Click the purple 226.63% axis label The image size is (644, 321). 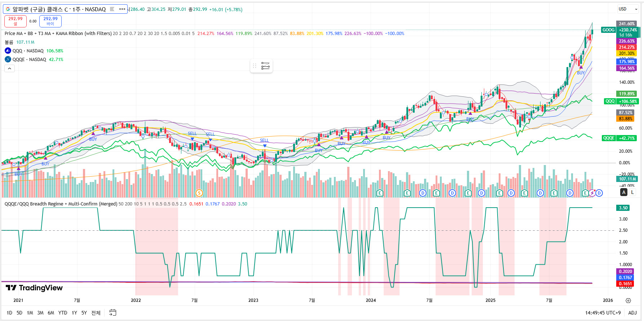tap(627, 41)
